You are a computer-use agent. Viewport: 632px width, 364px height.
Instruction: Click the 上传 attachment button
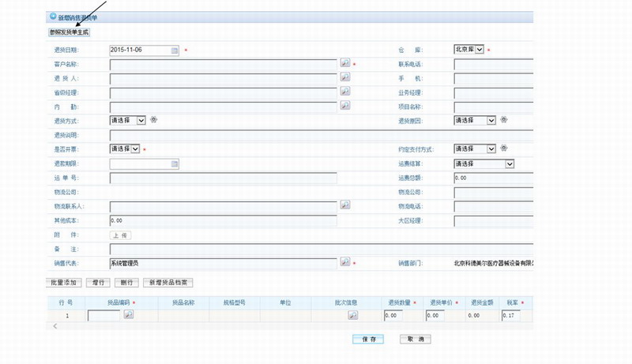point(121,235)
